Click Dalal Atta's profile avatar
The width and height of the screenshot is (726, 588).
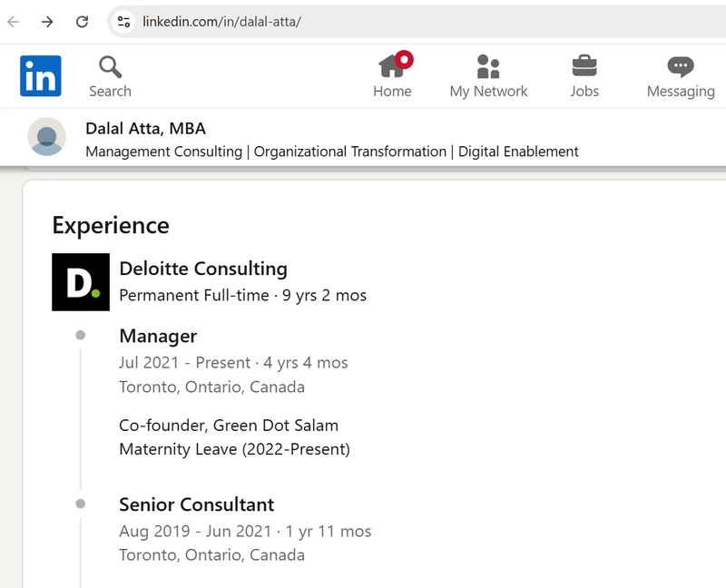coord(47,137)
